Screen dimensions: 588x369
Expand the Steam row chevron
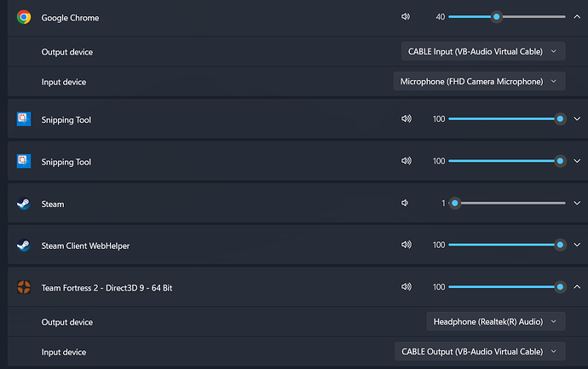tap(577, 203)
